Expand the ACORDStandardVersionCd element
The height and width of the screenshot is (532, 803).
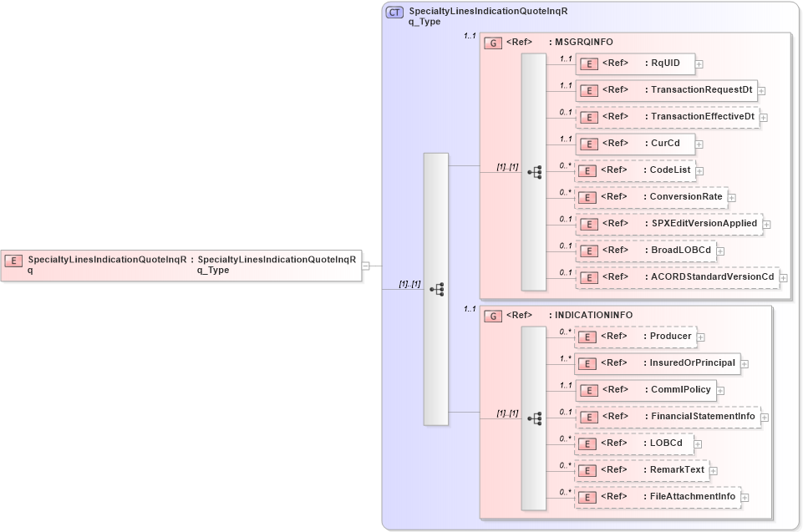[782, 276]
